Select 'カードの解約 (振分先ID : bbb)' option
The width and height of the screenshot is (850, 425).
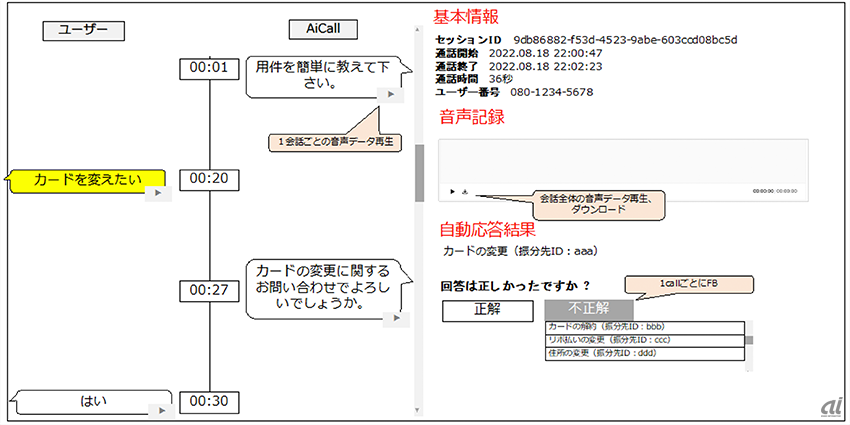coord(645,327)
